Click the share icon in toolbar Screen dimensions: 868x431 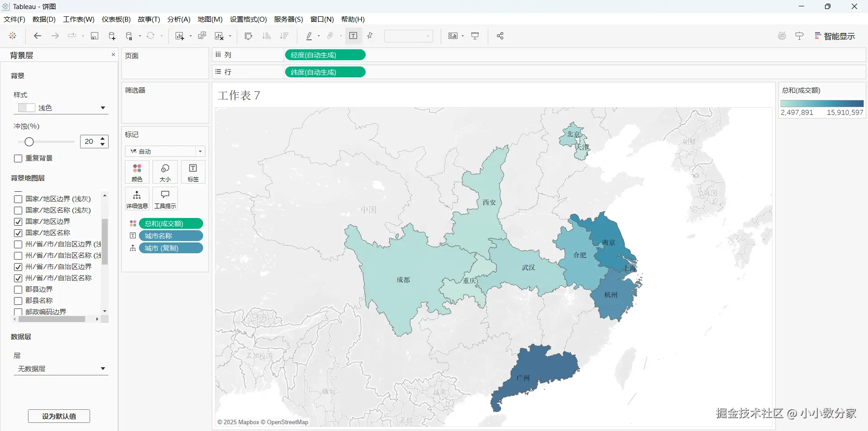(x=500, y=36)
